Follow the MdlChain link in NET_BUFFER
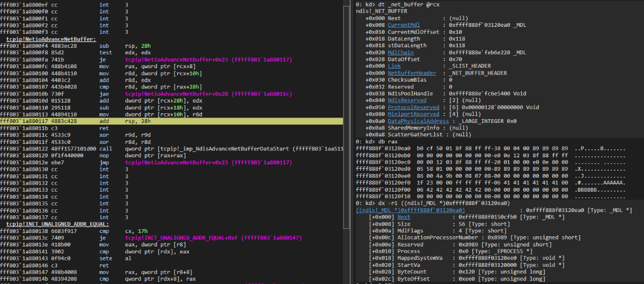 click(400, 53)
